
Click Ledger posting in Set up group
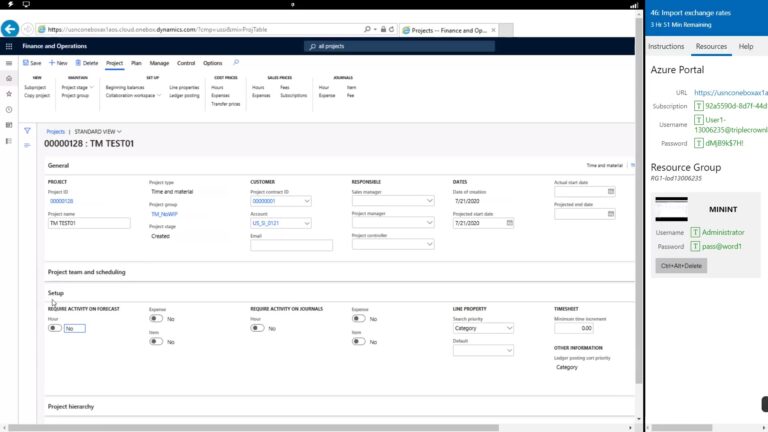(184, 96)
